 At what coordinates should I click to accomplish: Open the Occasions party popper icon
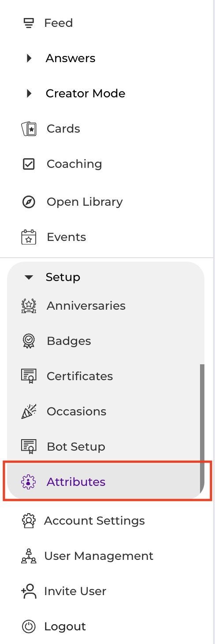(29, 411)
